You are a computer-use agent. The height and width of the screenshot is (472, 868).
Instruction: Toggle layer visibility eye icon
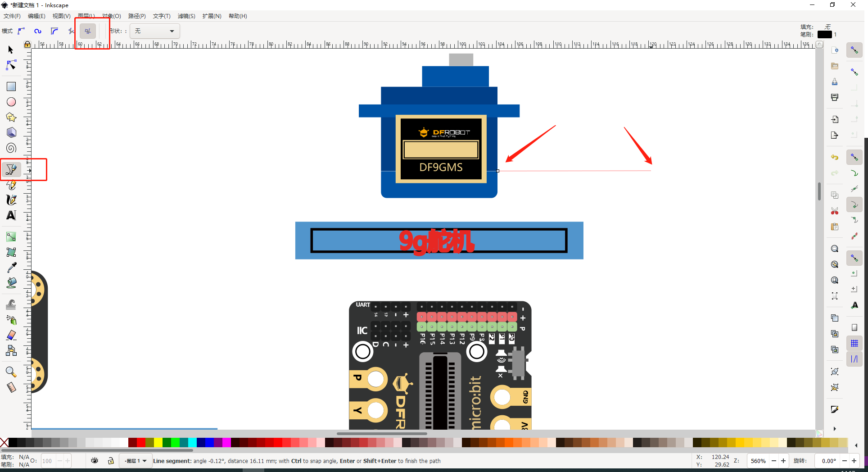(95, 461)
